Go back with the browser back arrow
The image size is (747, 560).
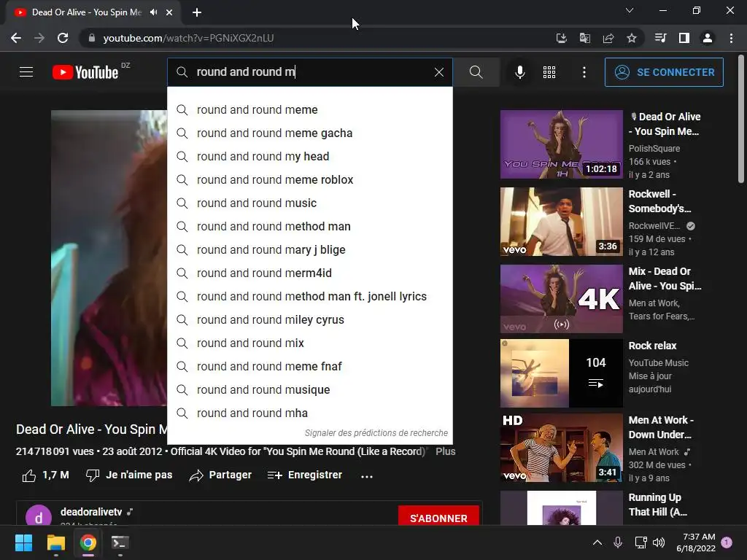(16, 38)
